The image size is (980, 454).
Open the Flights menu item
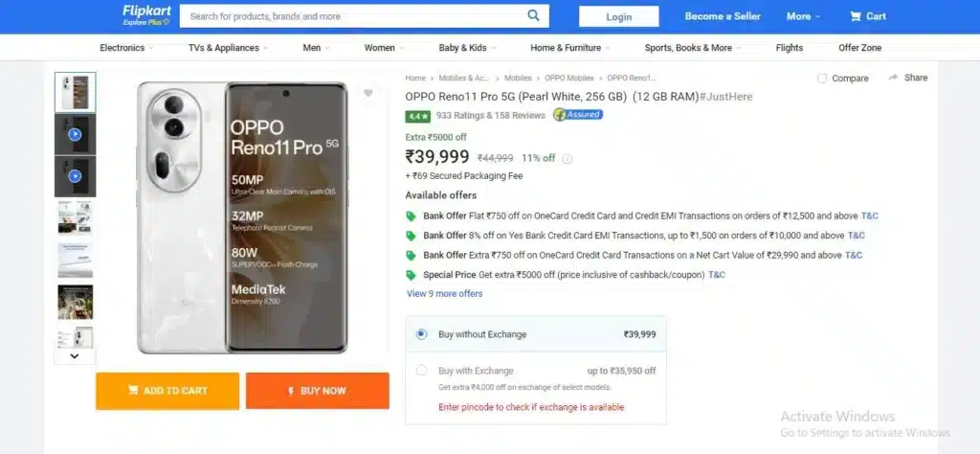pos(789,48)
